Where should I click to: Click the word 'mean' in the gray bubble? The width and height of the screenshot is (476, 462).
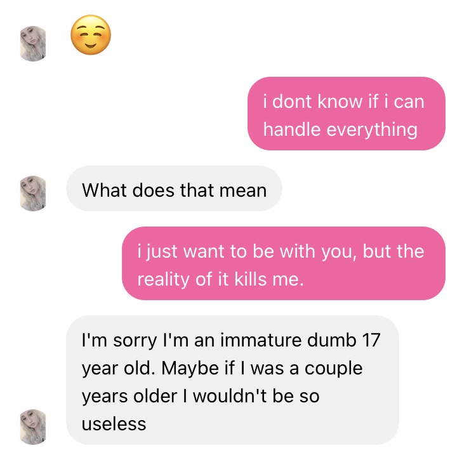point(243,190)
